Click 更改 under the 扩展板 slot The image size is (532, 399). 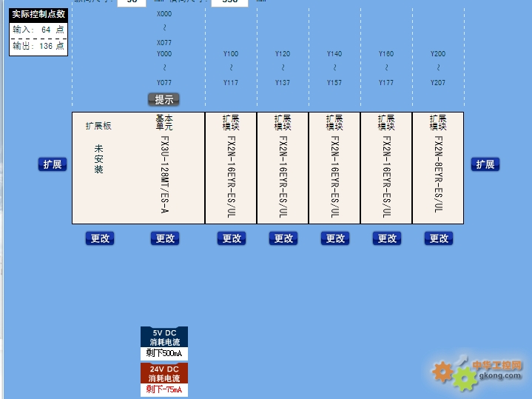(x=100, y=238)
